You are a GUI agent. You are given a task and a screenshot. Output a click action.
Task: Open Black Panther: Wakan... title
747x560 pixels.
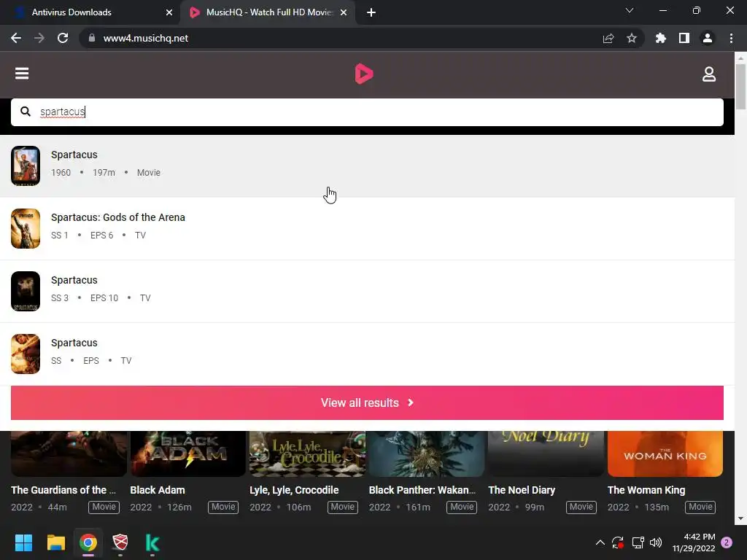point(422,490)
